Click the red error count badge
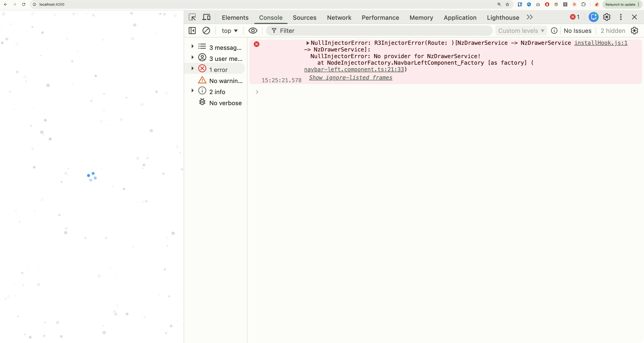 click(x=575, y=17)
